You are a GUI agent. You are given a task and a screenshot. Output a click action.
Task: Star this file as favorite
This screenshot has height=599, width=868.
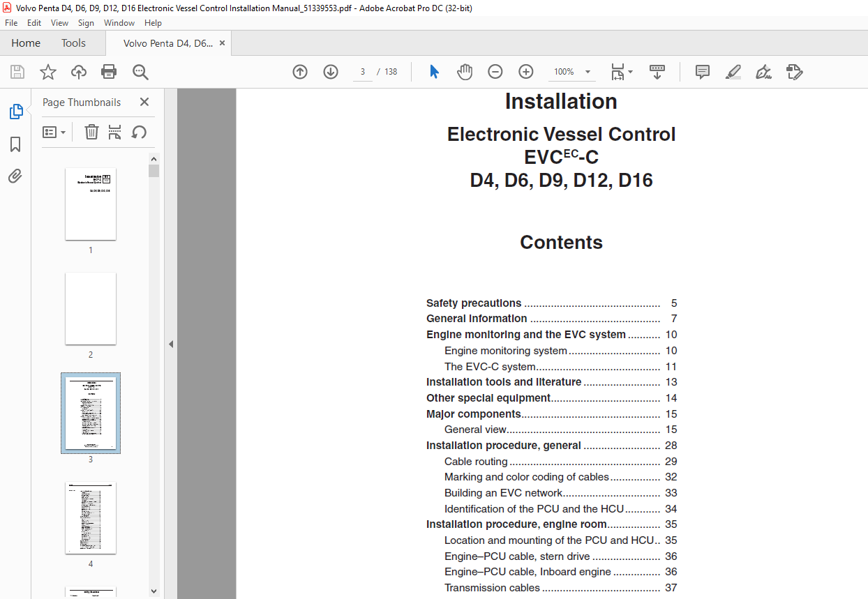tap(48, 72)
